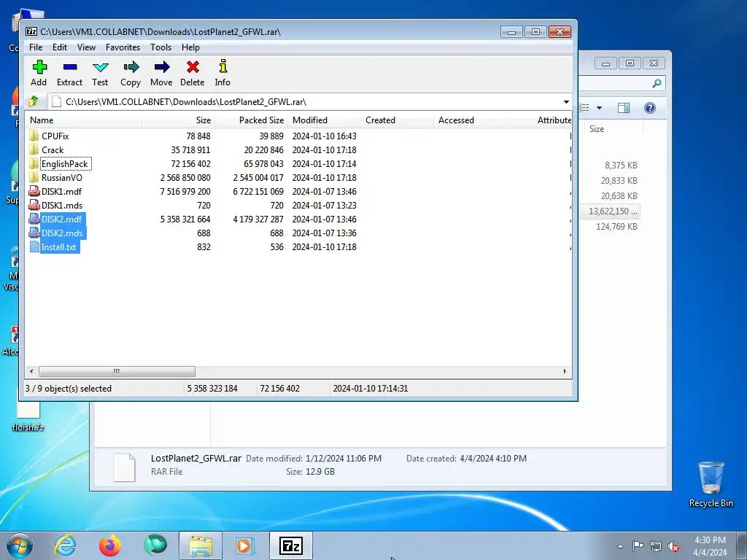Launch Internet Explorer from taskbar

tap(64, 545)
